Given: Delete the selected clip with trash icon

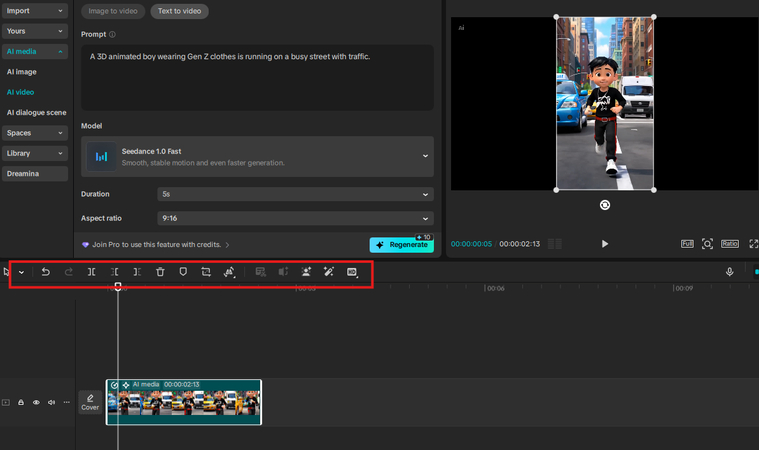Looking at the screenshot, I should pos(160,272).
